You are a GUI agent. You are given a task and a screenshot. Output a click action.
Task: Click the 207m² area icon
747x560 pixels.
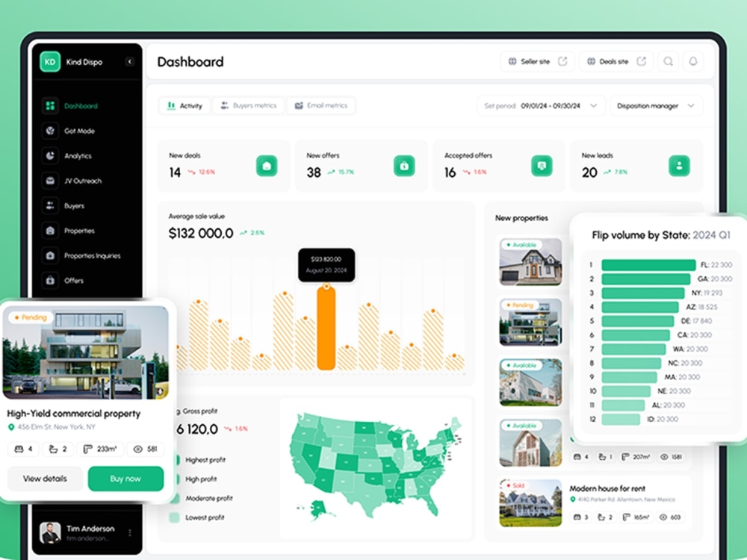click(625, 457)
